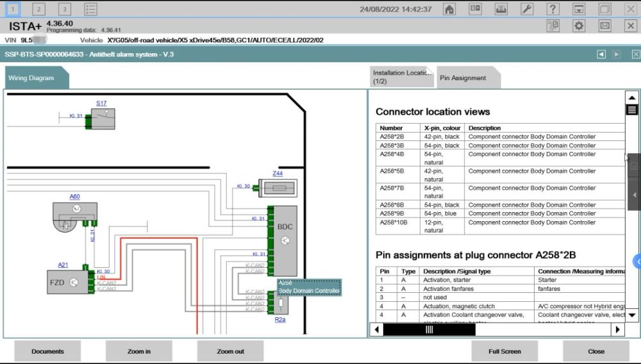Open the settings gear icon
Screen dimensions: 641x364
click(578, 26)
